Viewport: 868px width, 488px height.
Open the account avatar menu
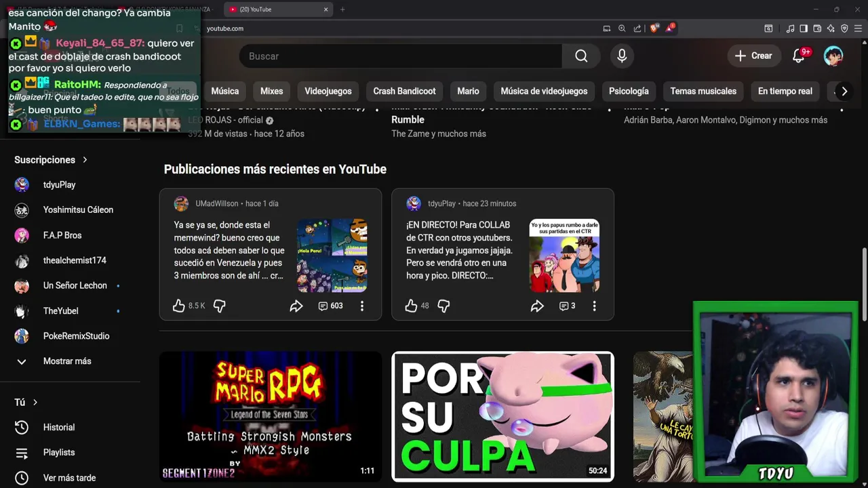(x=833, y=56)
